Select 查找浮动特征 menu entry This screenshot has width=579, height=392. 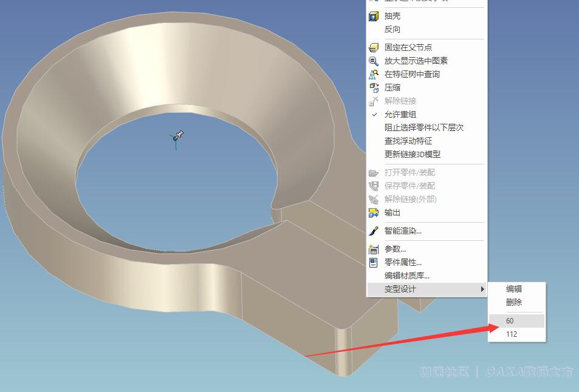pyautogui.click(x=408, y=141)
